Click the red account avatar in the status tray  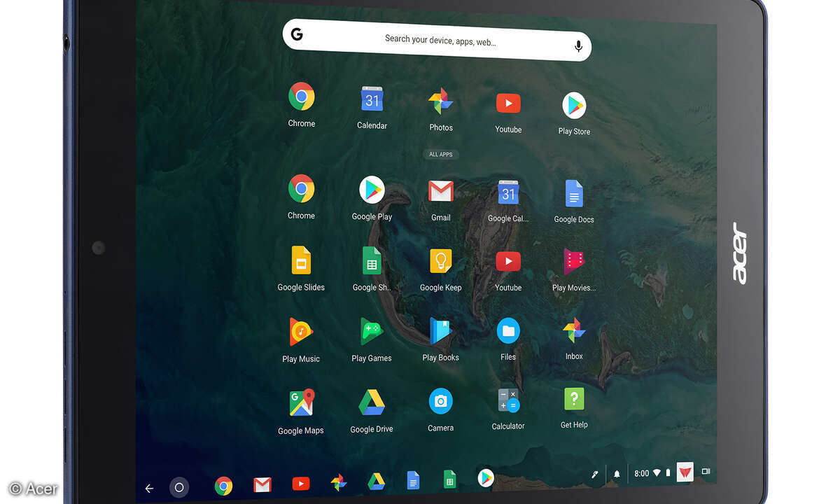point(685,472)
